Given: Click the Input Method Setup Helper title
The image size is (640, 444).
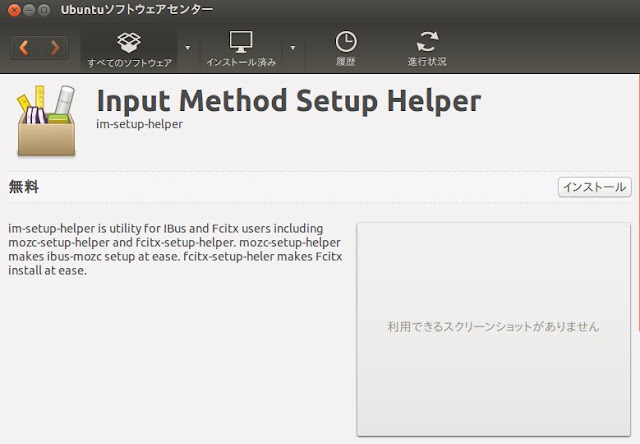Looking at the screenshot, I should point(289,101).
